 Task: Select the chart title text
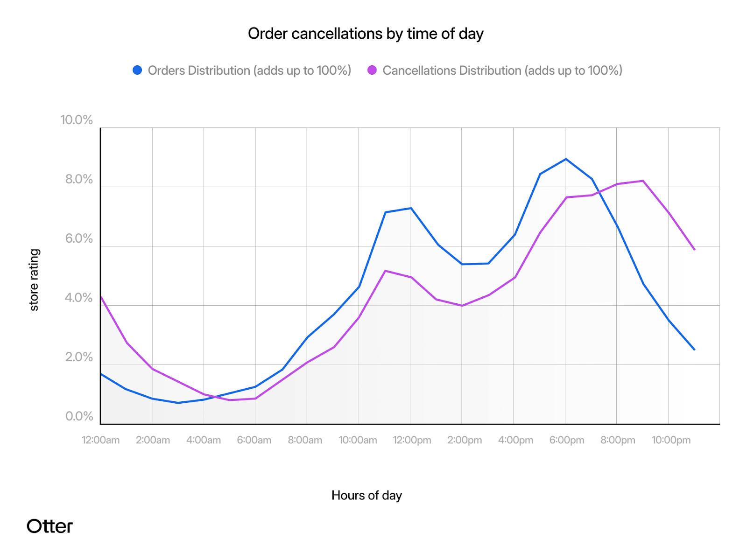point(366,34)
